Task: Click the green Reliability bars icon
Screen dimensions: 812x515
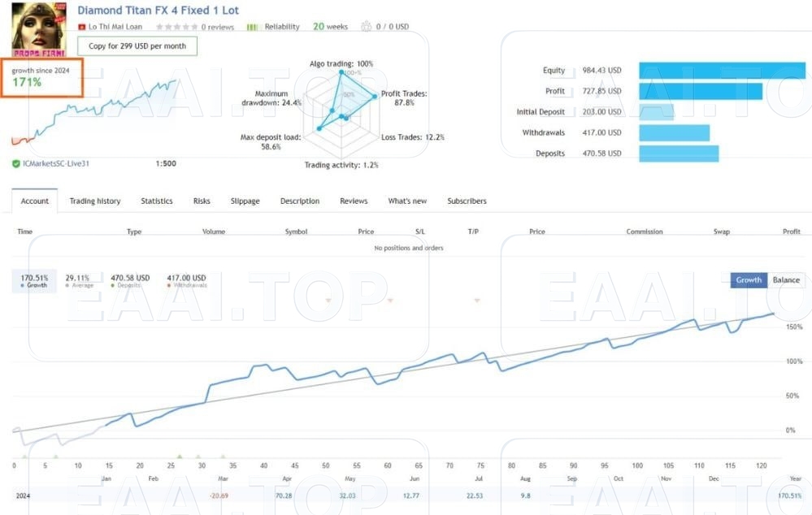Action: (x=252, y=27)
